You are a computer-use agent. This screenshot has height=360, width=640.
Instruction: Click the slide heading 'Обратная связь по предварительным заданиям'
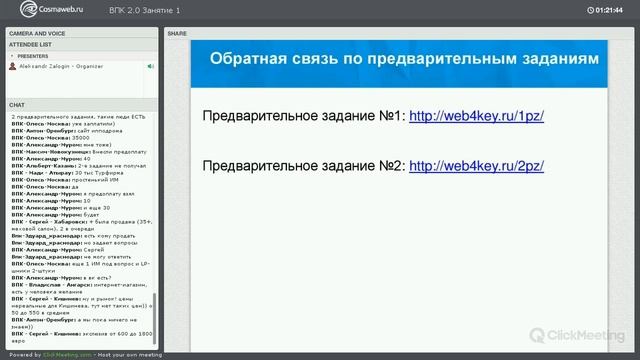[x=404, y=59]
